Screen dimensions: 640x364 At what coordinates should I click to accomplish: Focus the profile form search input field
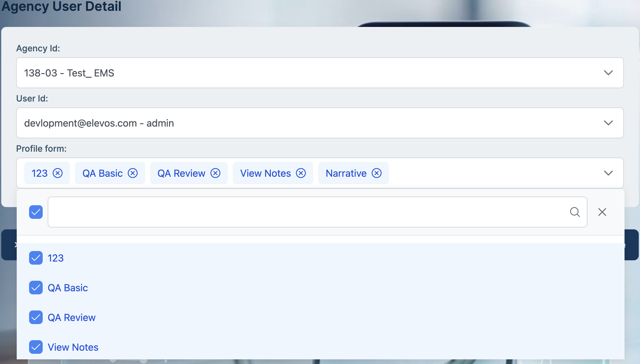point(306,212)
